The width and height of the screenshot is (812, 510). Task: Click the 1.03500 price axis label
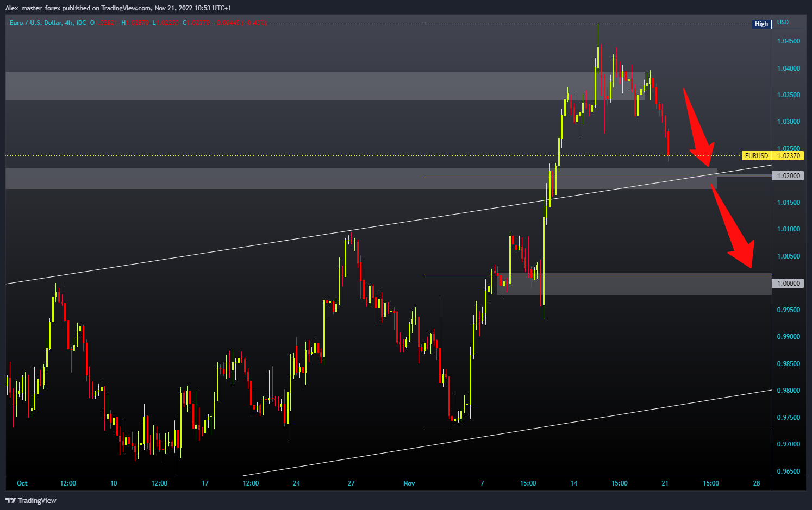[788, 95]
